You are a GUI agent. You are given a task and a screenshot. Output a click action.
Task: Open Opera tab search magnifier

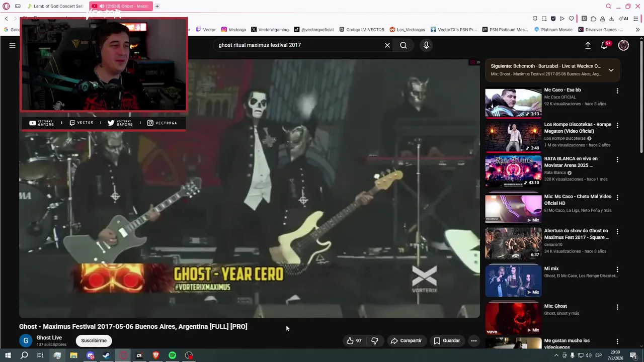[608, 6]
